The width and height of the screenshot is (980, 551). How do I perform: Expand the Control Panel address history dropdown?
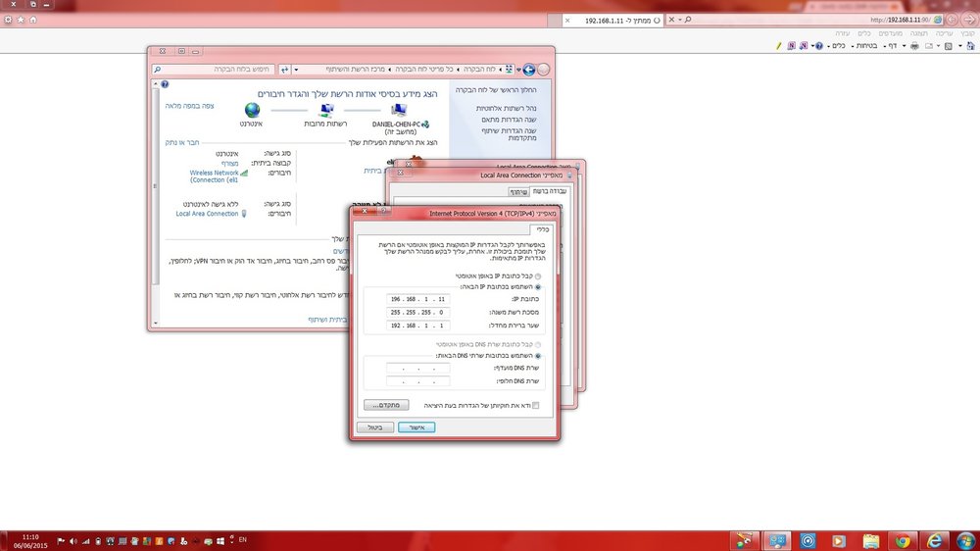tap(296, 70)
